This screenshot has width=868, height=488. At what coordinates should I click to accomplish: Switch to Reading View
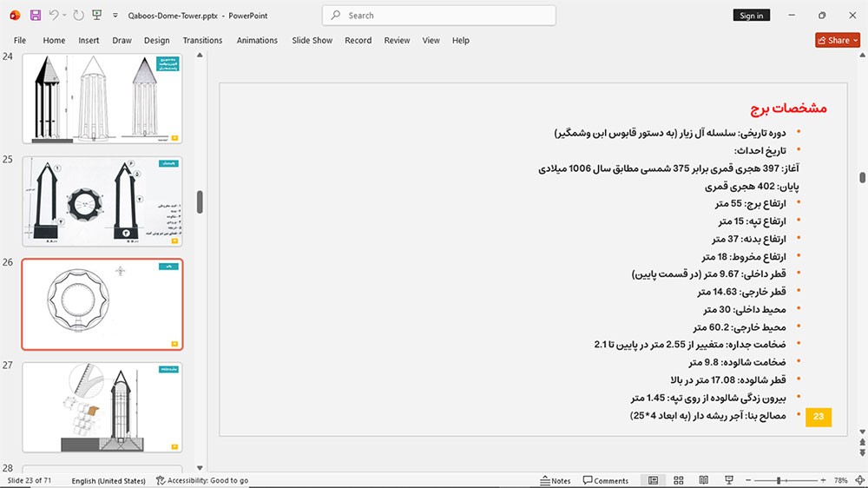pos(704,480)
